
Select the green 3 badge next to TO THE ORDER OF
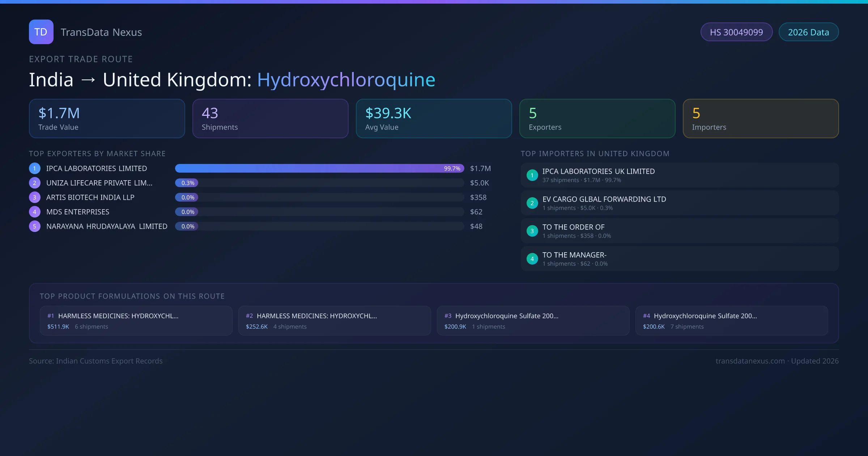pyautogui.click(x=532, y=231)
